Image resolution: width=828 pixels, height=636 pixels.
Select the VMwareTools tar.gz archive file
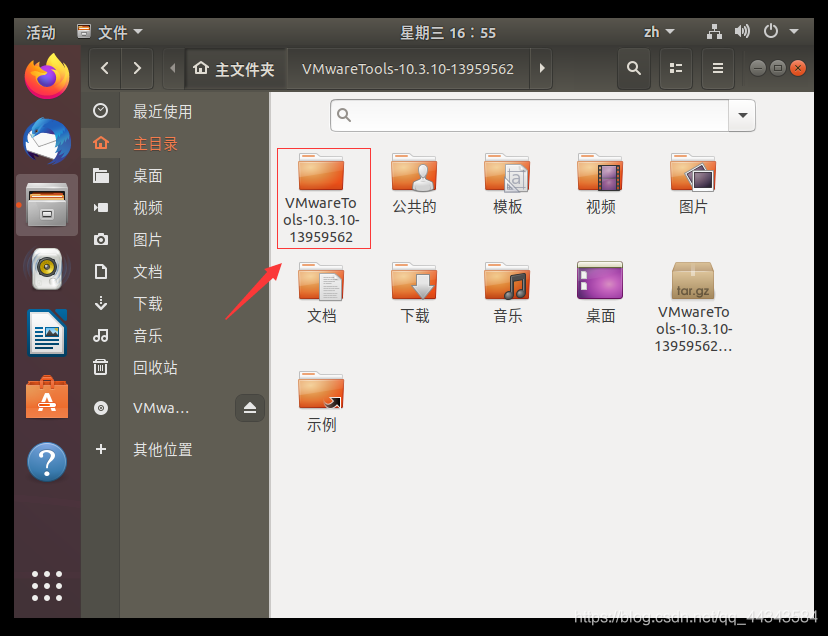coord(693,307)
